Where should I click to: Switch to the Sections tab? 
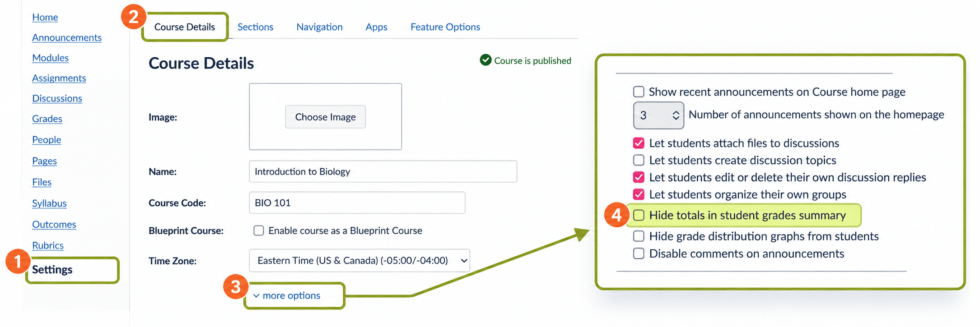[x=255, y=27]
